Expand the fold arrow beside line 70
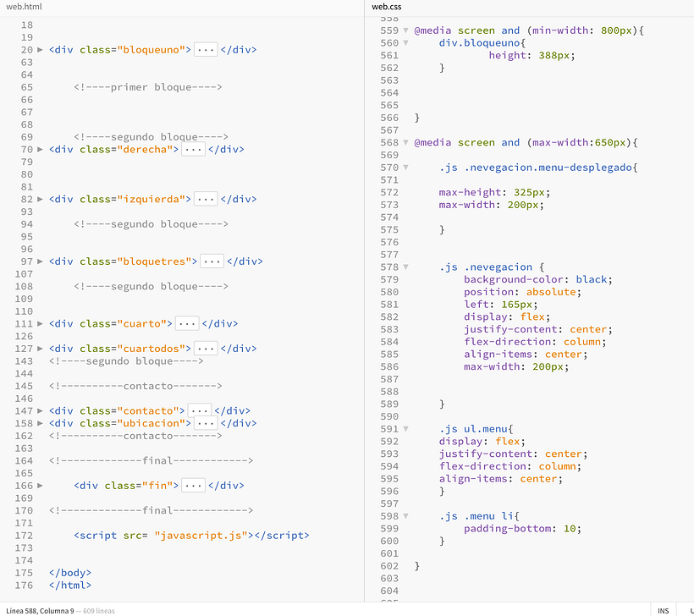694x616 pixels. (x=40, y=149)
